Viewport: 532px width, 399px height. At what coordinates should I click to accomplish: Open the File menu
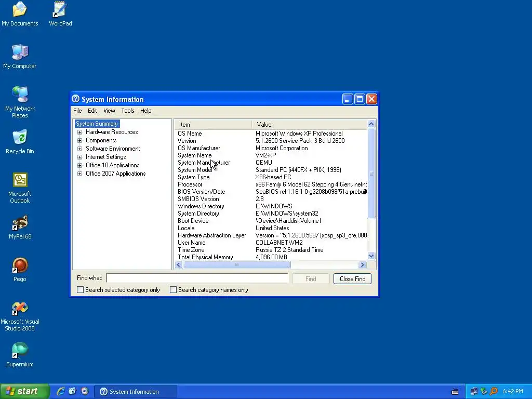(x=77, y=111)
